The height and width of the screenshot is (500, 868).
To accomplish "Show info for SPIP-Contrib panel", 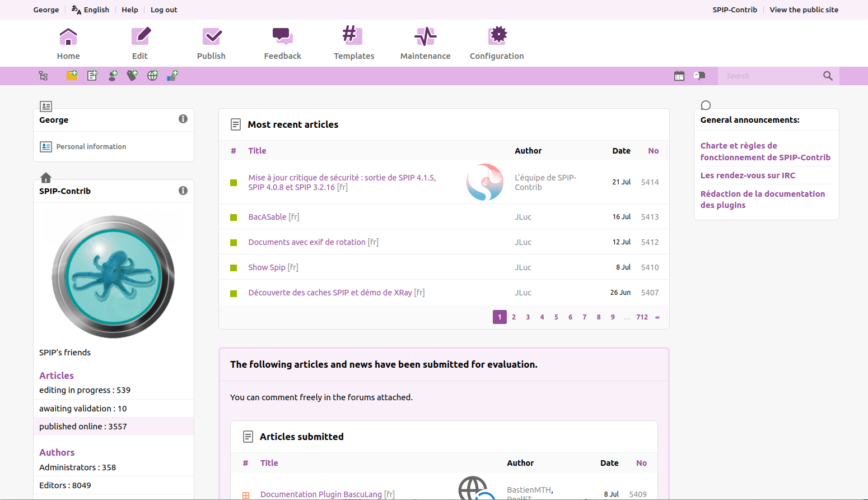I will 183,191.
